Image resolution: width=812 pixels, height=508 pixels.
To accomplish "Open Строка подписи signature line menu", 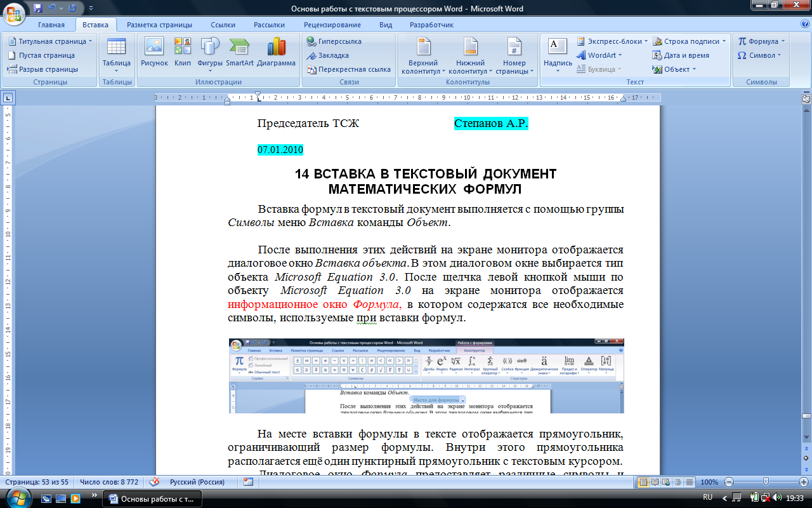I will [x=690, y=41].
